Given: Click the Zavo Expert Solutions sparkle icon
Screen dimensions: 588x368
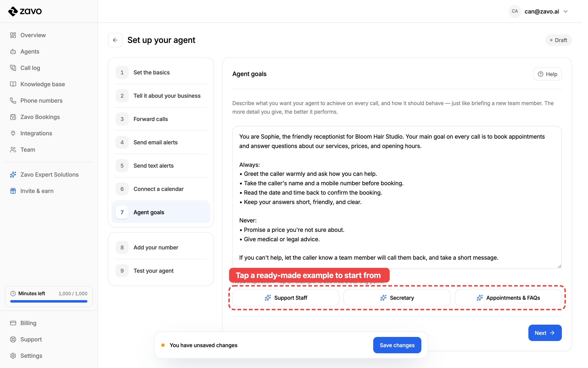Looking at the screenshot, I should pos(13,175).
